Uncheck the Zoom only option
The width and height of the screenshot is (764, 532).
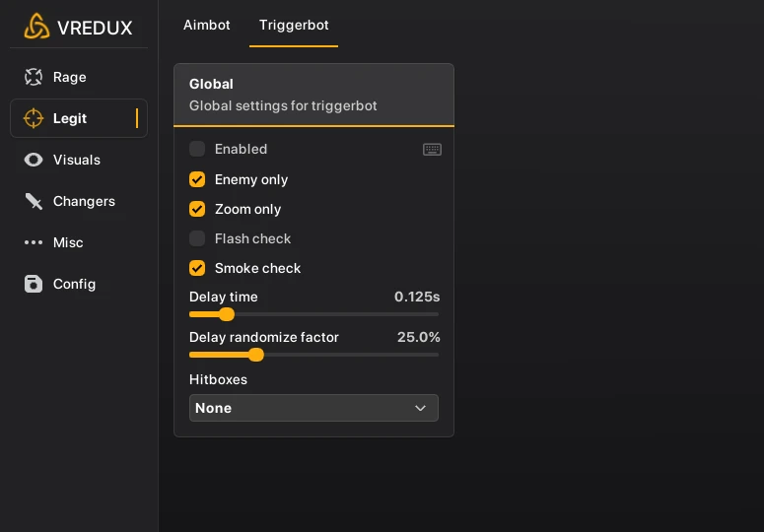[x=197, y=209]
